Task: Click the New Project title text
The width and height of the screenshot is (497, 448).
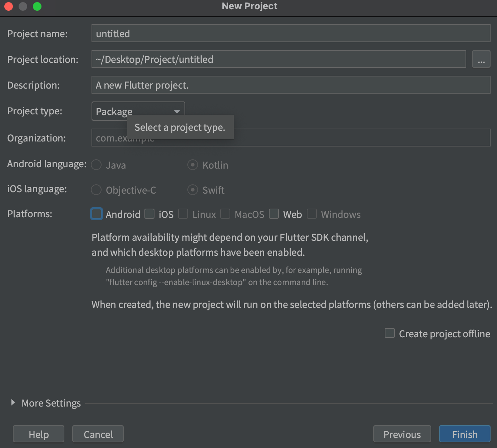Action: pos(250,6)
